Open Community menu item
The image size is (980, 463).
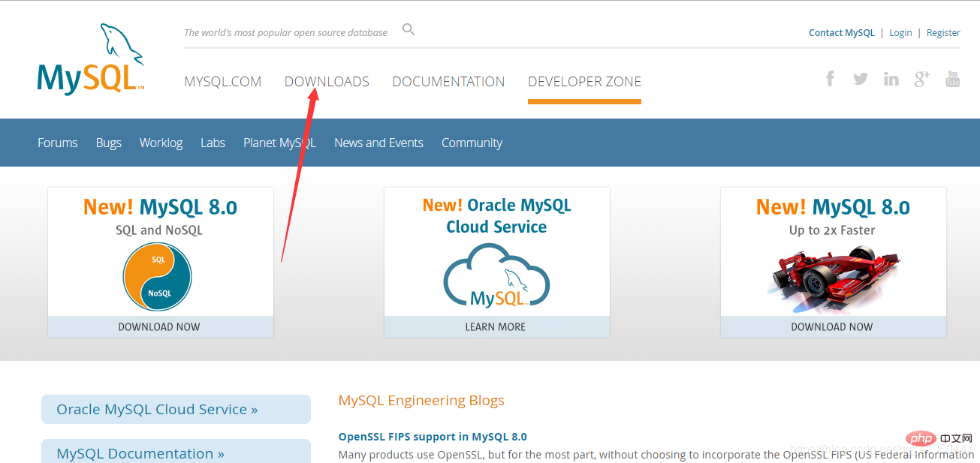[x=472, y=143]
